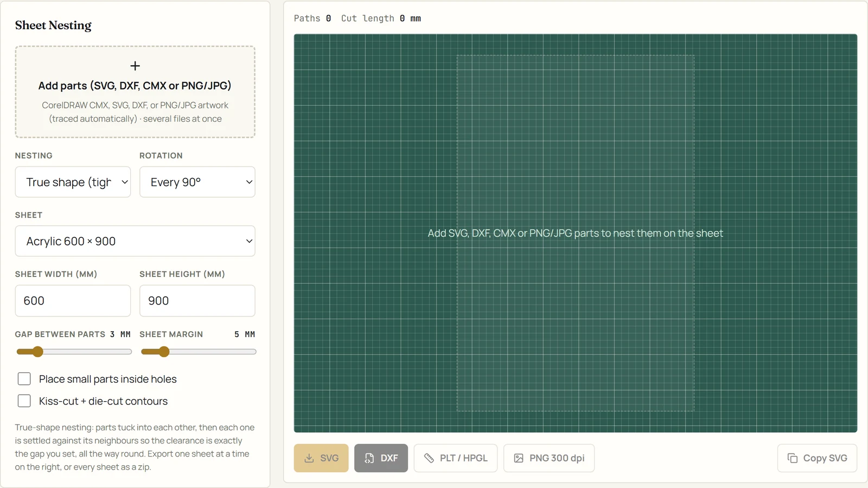
Task: Export nesting with the SVG button
Action: point(321,458)
